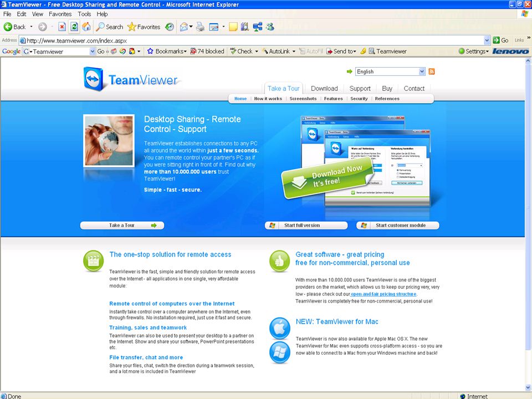The image size is (532, 399).
Task: Open the Tools menu
Action: (84, 14)
